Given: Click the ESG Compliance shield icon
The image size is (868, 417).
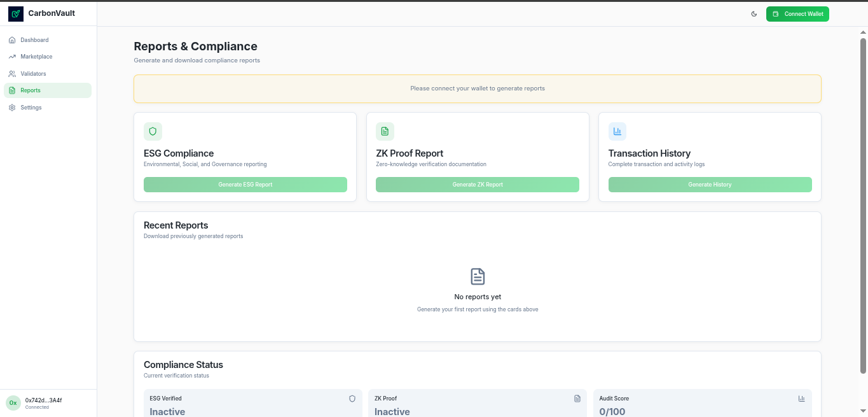Looking at the screenshot, I should pos(153,132).
